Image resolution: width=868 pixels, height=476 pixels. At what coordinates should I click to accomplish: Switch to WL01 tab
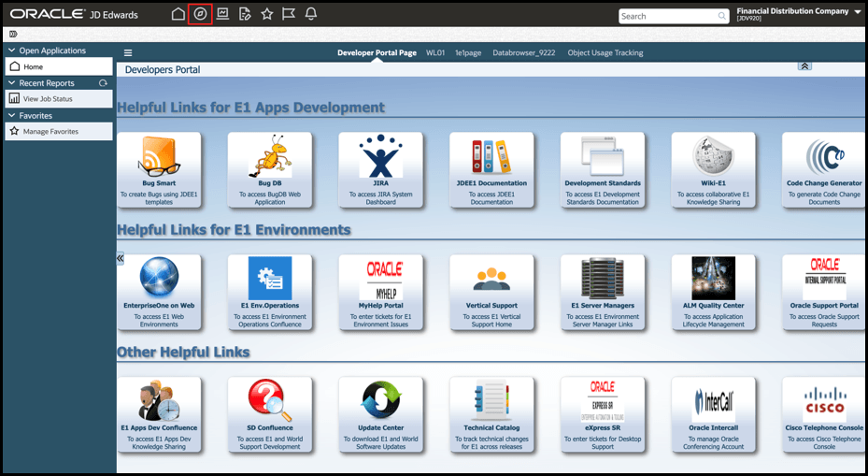click(x=435, y=53)
